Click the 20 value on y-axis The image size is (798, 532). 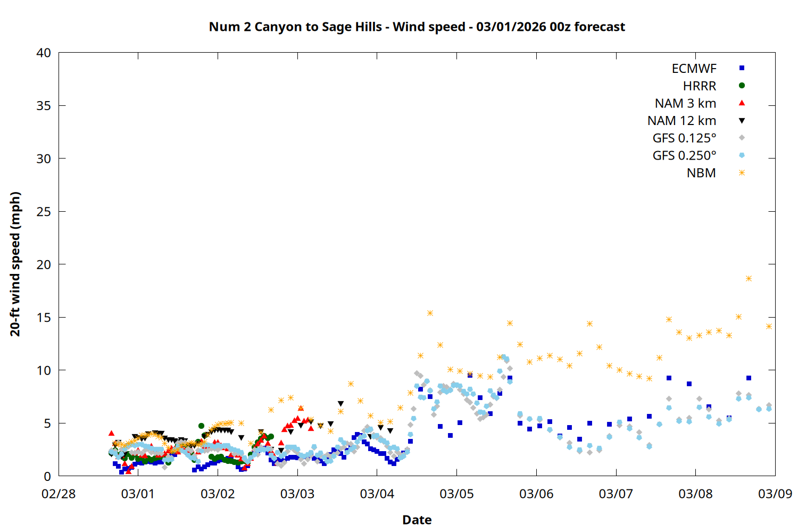coord(44,264)
